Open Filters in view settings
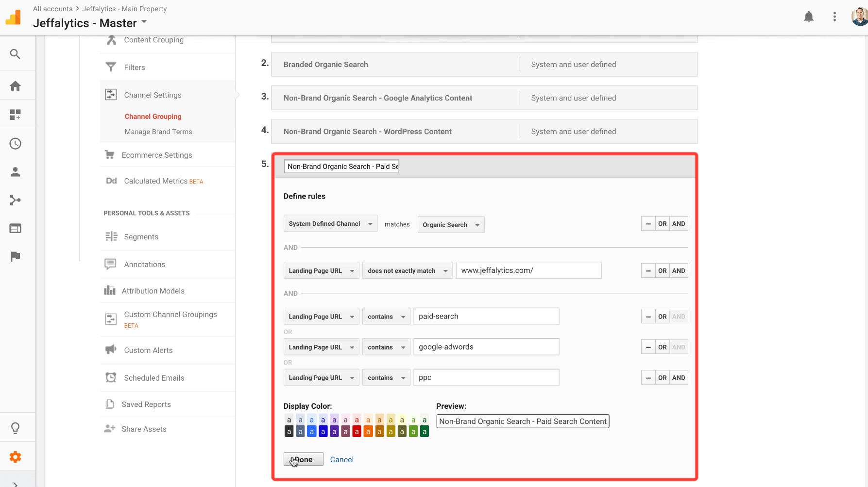This screenshot has width=868, height=487. click(x=134, y=67)
